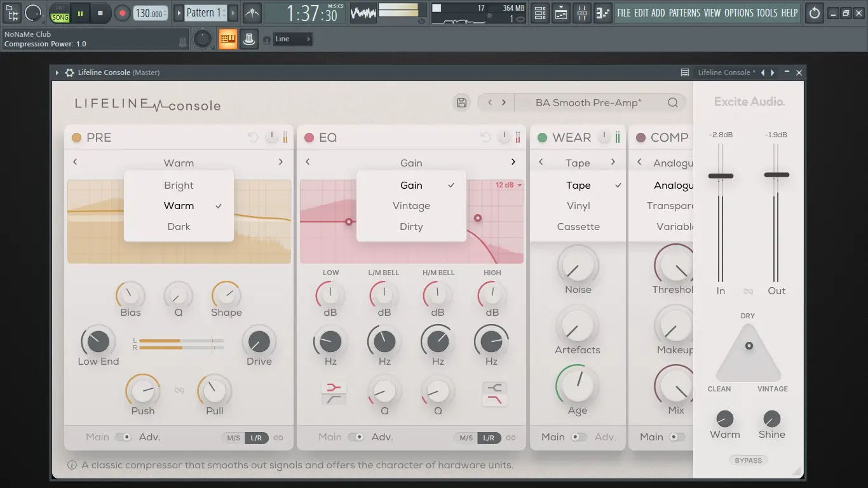Toggle the WEAR module power dot
Viewport: 868px width, 488px height.
542,138
